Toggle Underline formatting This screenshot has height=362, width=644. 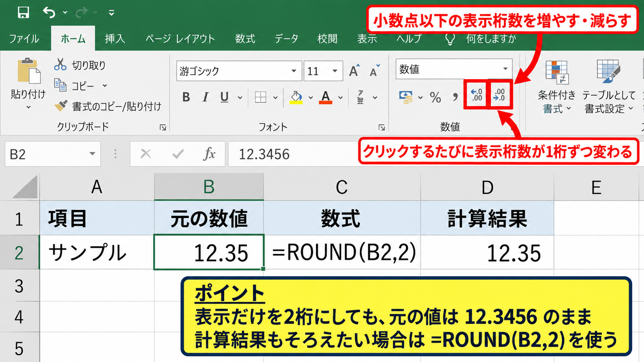[225, 97]
